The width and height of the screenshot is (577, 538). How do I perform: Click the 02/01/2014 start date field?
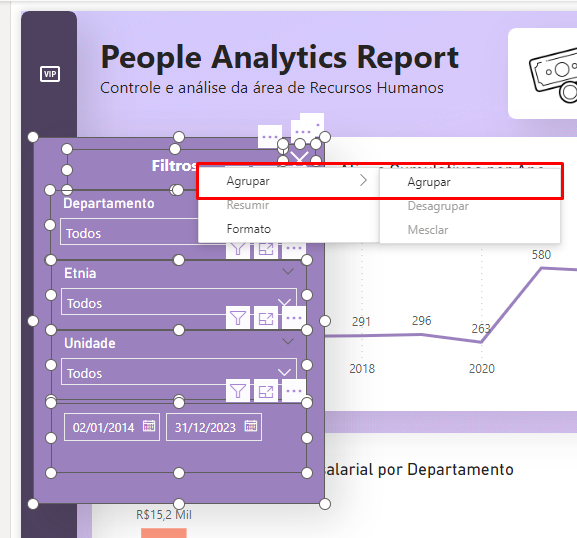pos(112,427)
